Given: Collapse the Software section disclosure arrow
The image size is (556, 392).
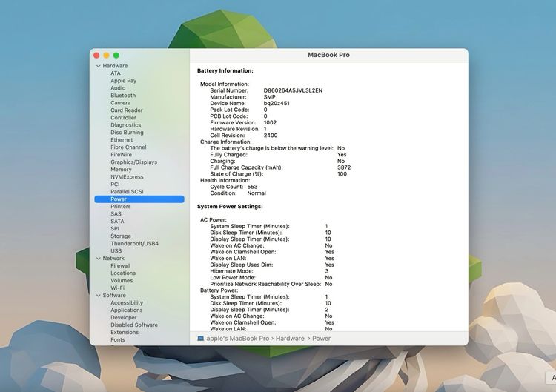Looking at the screenshot, I should [98, 296].
